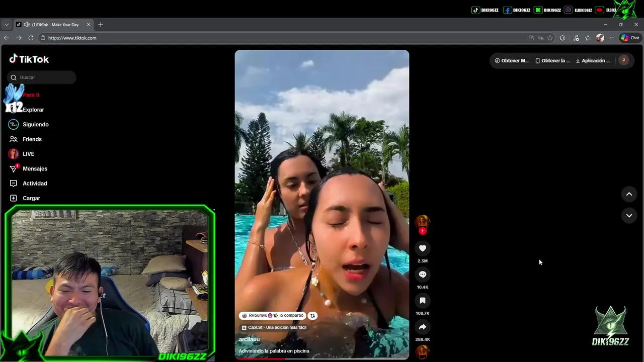Mute the tab via speaker icon

point(26,25)
